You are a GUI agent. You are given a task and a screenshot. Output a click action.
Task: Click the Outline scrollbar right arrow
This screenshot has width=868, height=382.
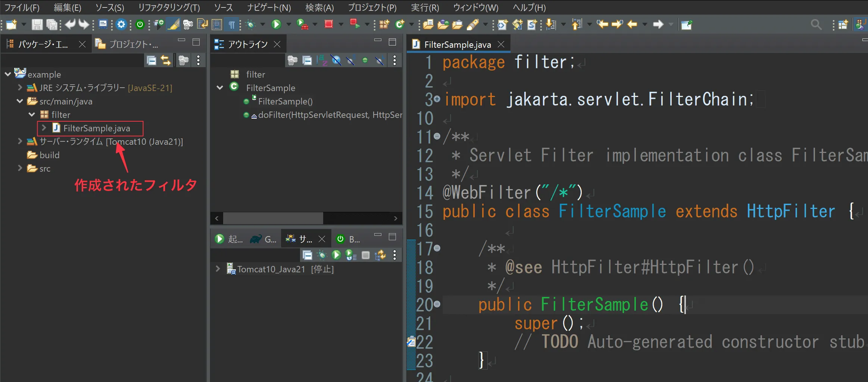click(x=396, y=218)
